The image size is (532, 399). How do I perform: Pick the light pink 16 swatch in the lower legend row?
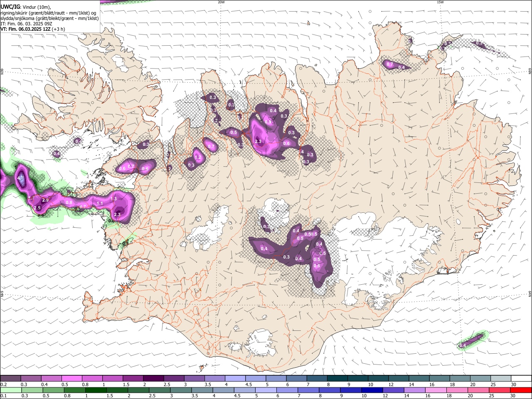(436, 390)
